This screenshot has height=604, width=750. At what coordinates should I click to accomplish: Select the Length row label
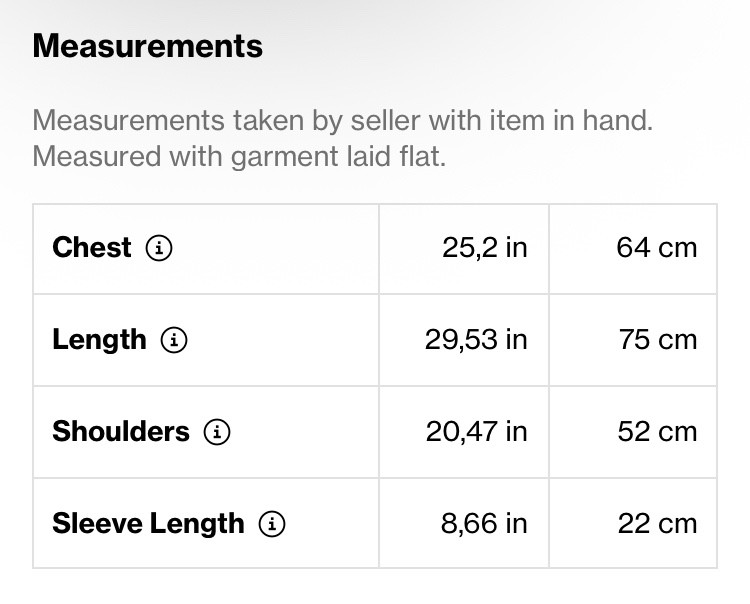(99, 340)
